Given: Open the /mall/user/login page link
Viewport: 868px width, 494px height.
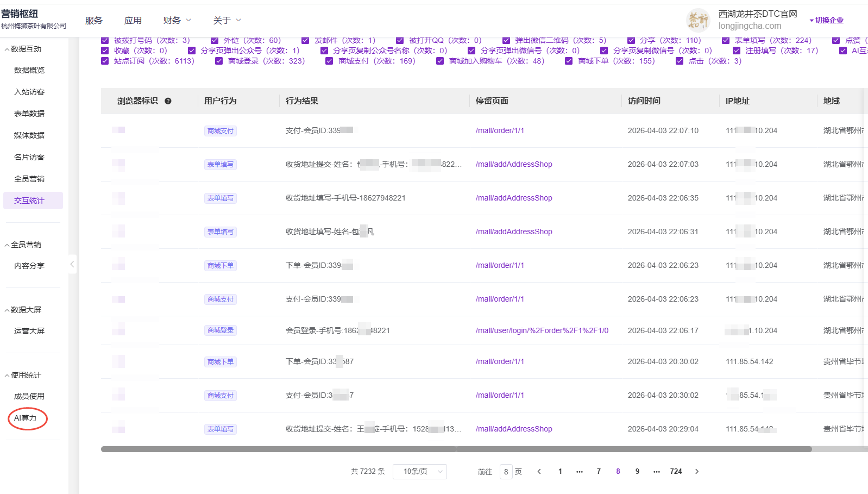Looking at the screenshot, I should (542, 330).
